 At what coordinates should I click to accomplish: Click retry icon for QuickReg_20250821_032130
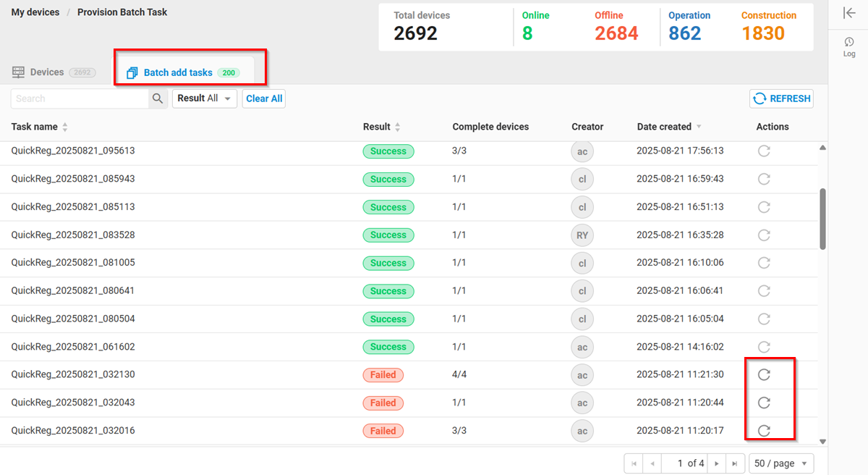click(x=763, y=374)
